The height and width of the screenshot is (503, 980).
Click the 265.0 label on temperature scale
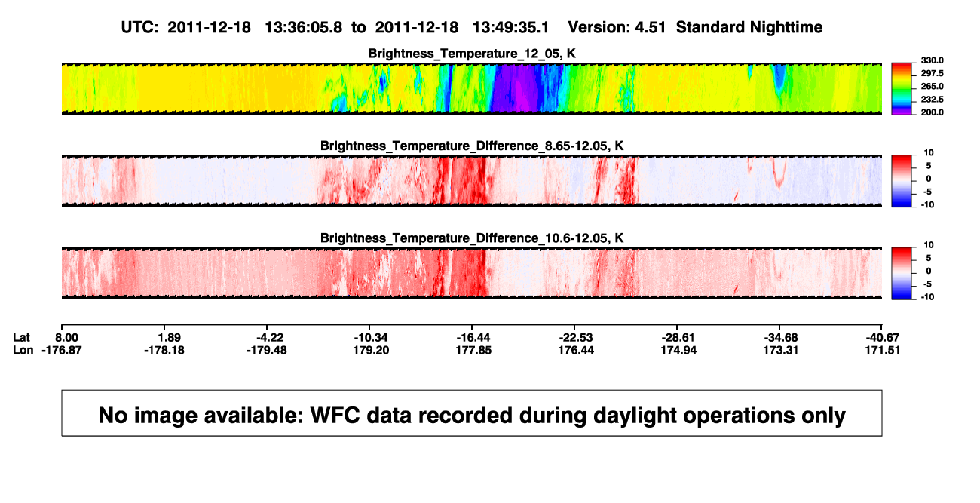coord(932,86)
